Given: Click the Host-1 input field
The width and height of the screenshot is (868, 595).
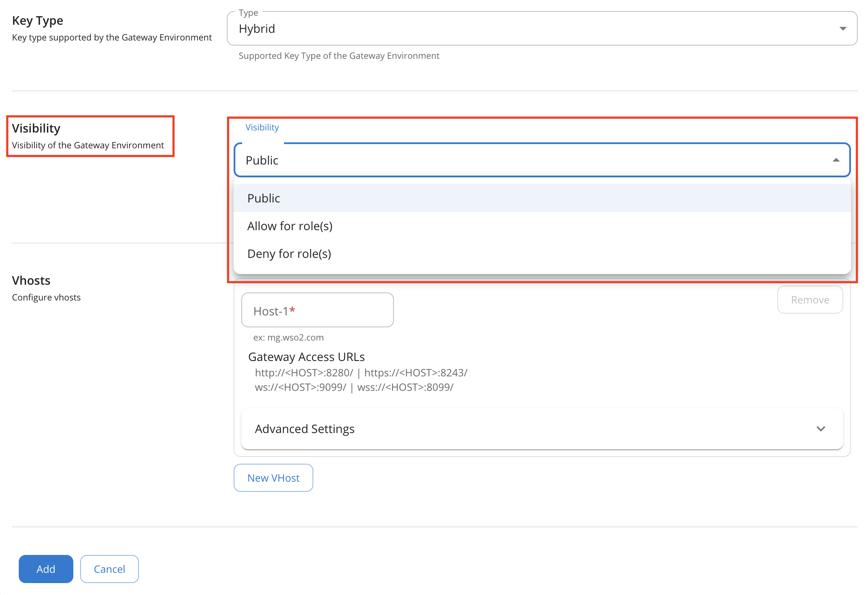Looking at the screenshot, I should (317, 310).
